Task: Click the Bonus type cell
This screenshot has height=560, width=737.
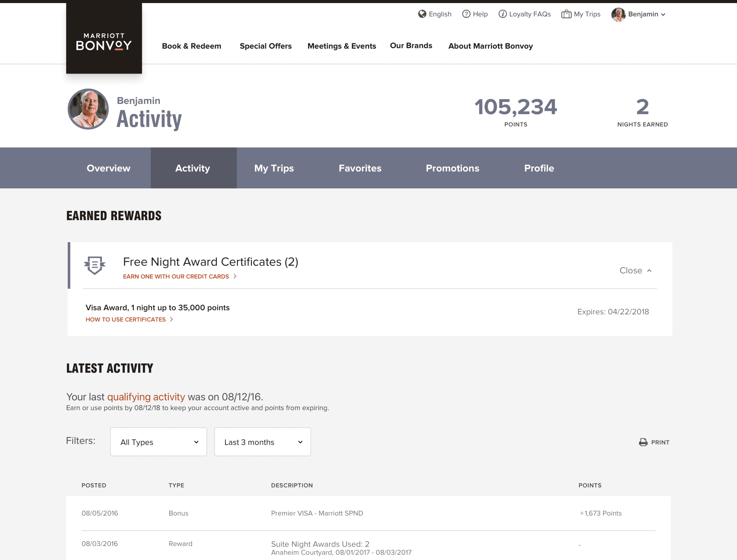Action: click(178, 513)
